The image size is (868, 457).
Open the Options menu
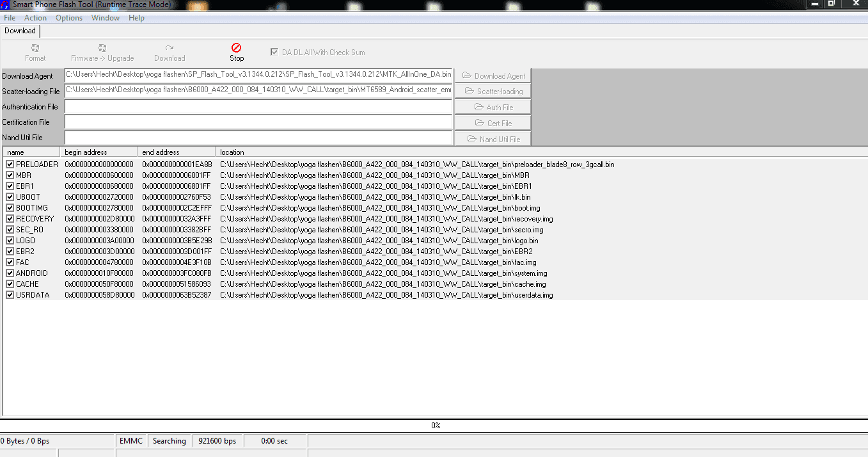click(69, 18)
